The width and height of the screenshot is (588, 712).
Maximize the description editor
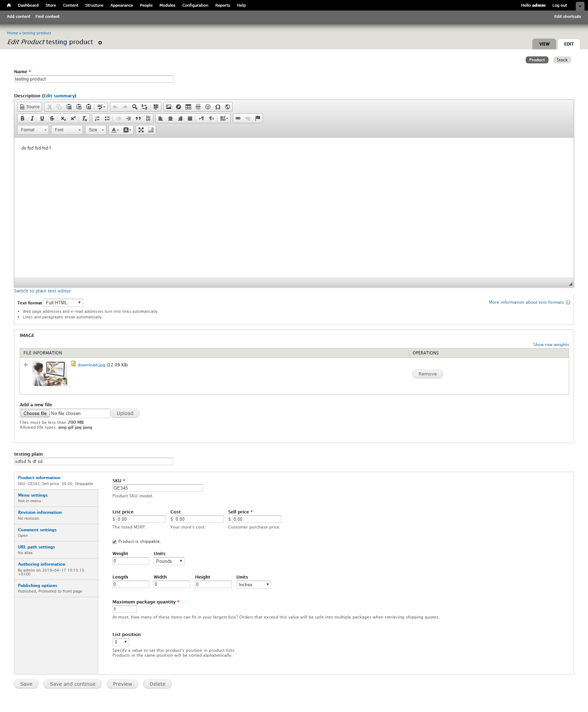141,130
